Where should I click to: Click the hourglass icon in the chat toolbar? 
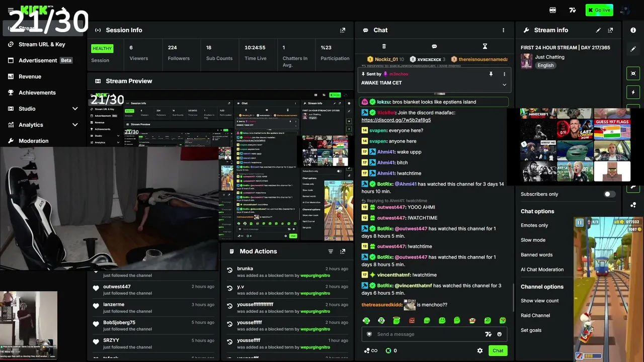(x=485, y=46)
